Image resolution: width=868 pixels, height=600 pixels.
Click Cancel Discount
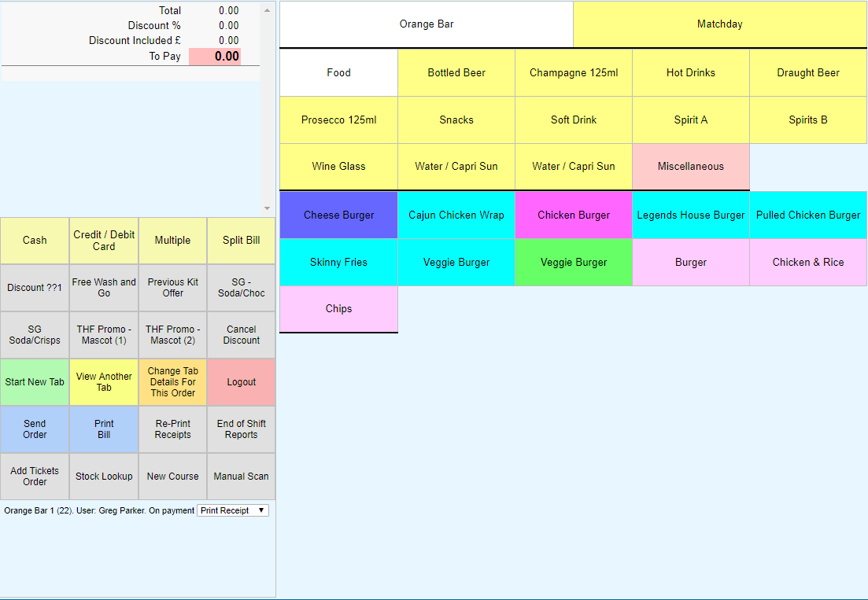click(x=242, y=334)
